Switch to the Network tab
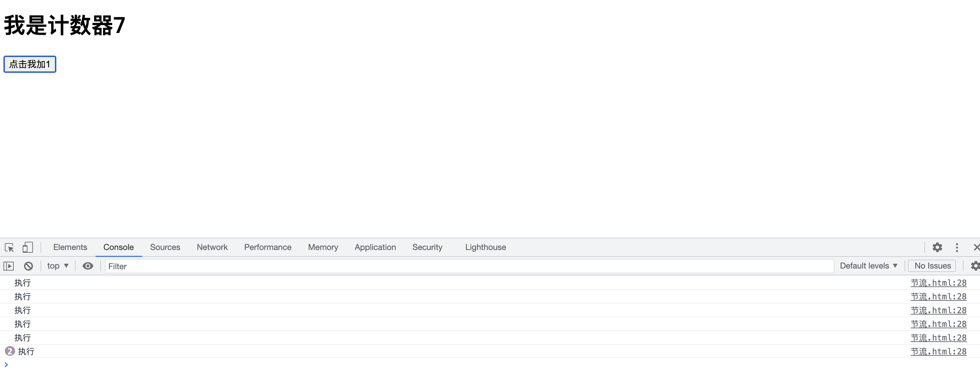 (212, 247)
